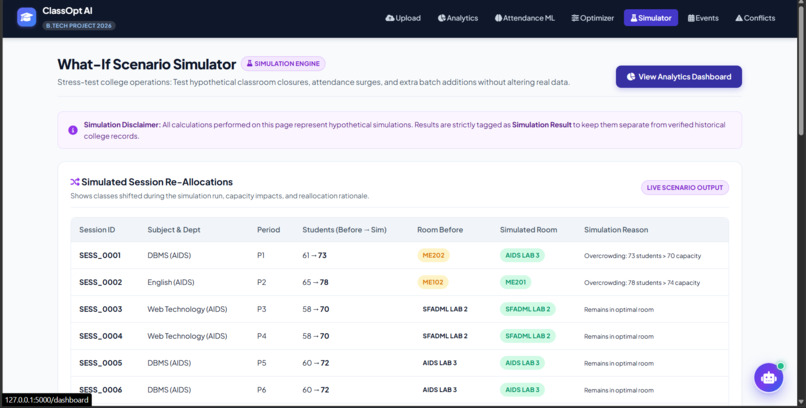Image resolution: width=806 pixels, height=408 pixels.
Task: Go to the Events tab
Action: [703, 18]
